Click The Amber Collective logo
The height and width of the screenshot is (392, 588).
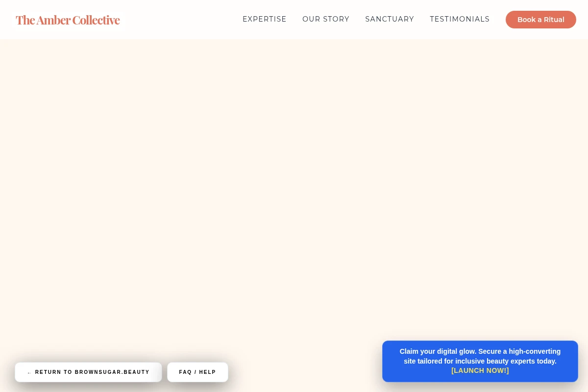[68, 20]
